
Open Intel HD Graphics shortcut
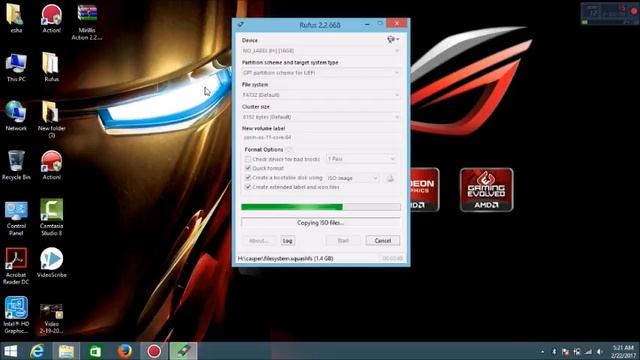[x=16, y=315]
